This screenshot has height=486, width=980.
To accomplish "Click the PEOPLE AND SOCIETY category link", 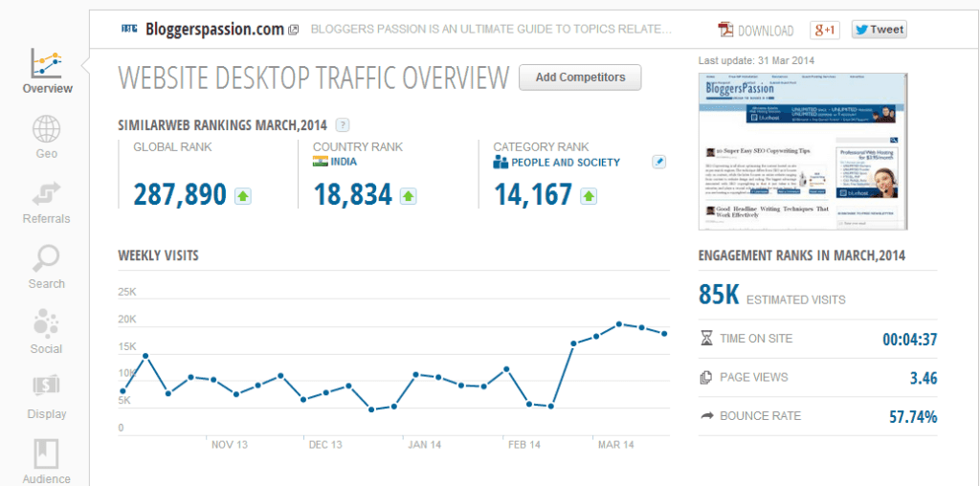I will tap(566, 163).
